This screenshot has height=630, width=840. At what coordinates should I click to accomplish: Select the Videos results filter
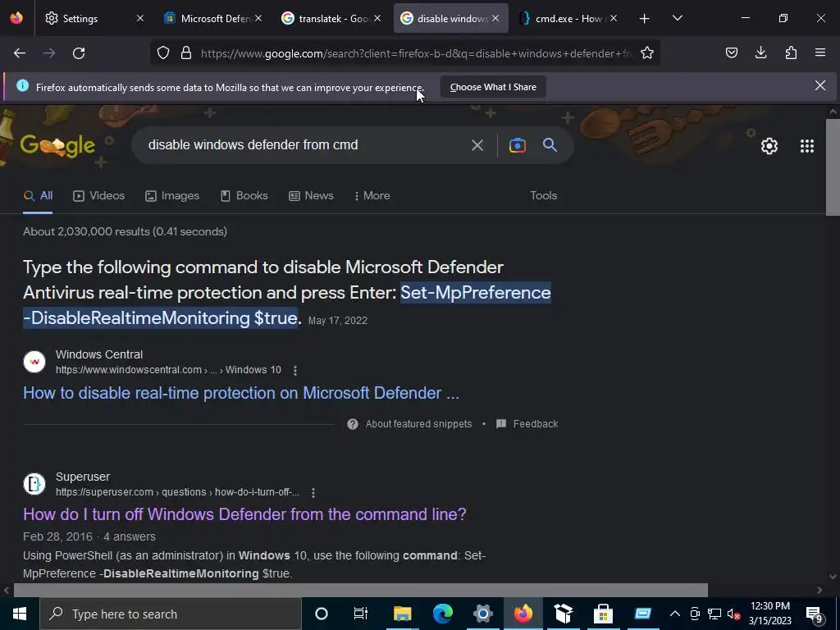click(x=98, y=195)
